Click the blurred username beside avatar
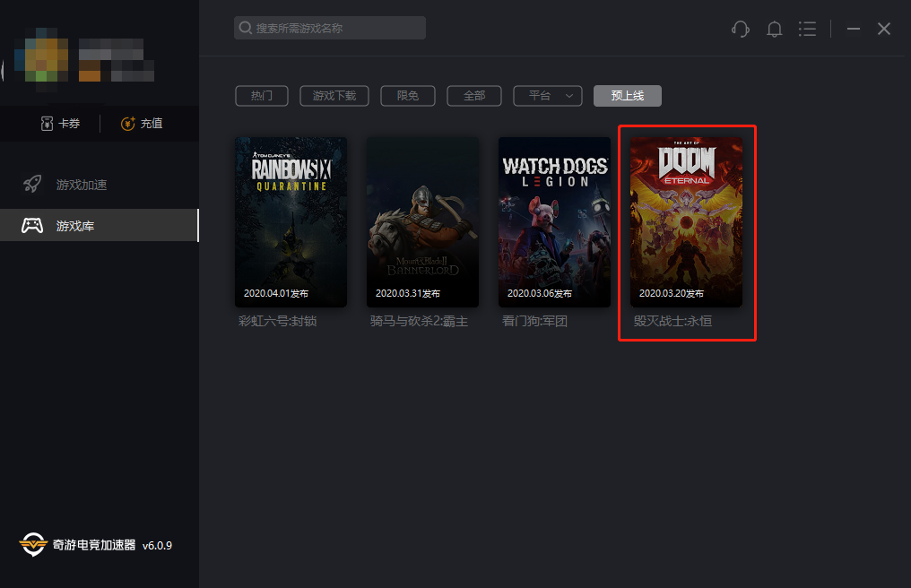 tap(117, 60)
